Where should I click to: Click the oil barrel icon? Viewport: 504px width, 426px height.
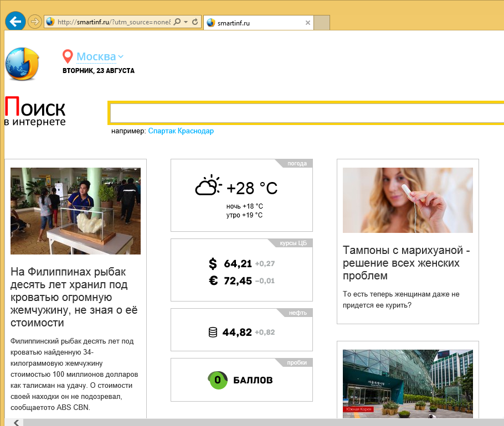[x=213, y=333]
